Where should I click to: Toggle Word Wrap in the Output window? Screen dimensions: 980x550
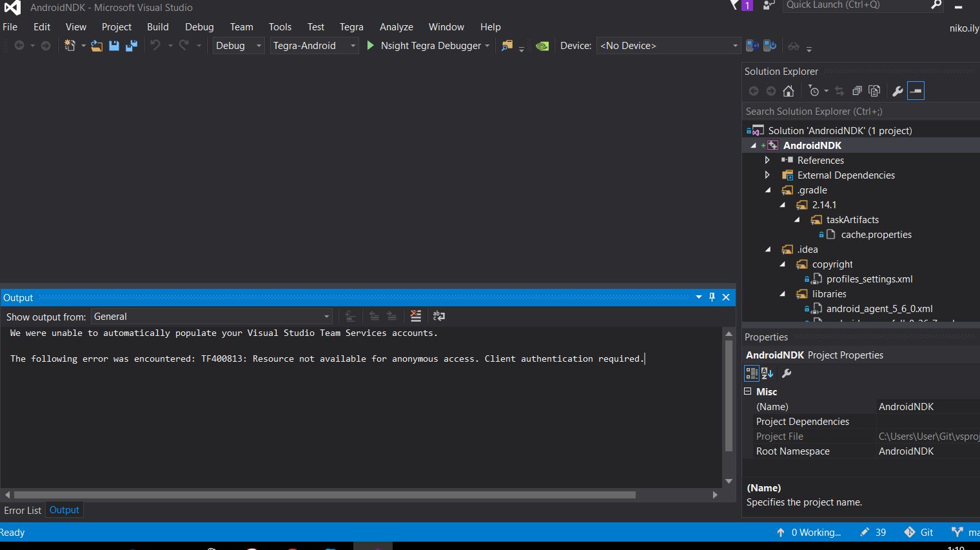439,315
